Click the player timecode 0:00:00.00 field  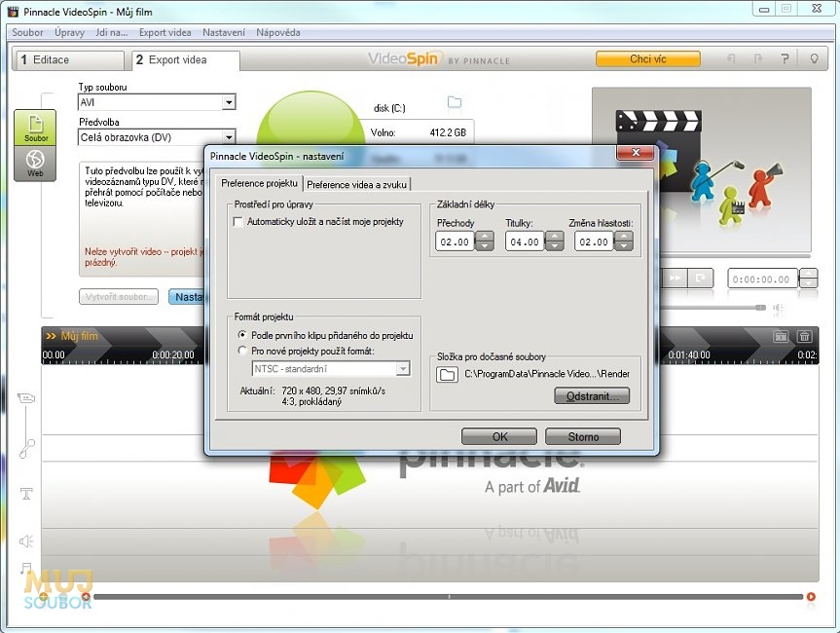point(762,279)
